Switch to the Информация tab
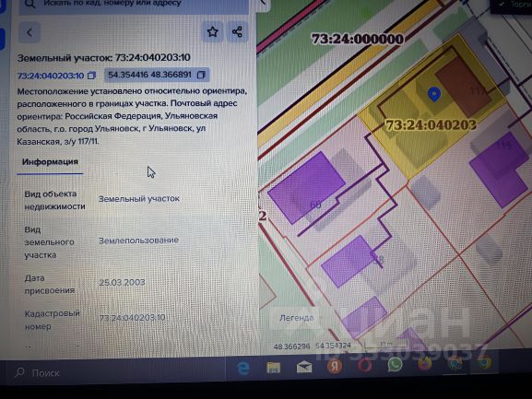Screen dimensions: 532x399 click(50, 162)
